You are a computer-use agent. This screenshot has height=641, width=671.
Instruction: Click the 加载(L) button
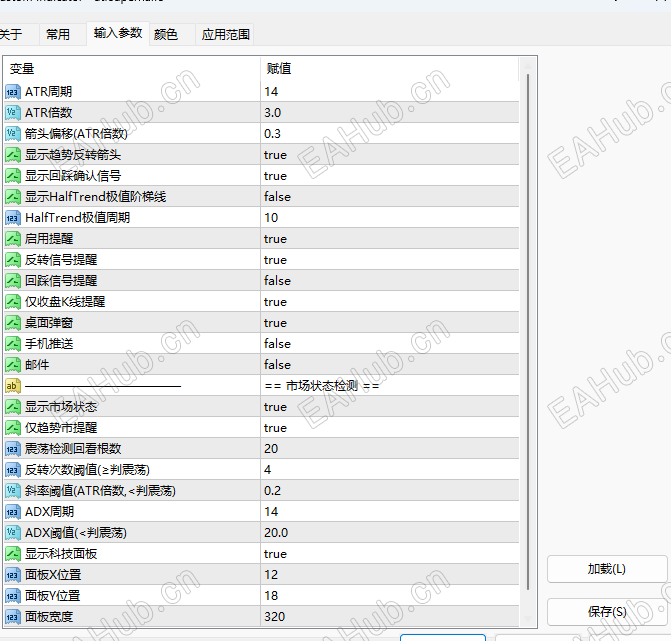click(x=607, y=569)
